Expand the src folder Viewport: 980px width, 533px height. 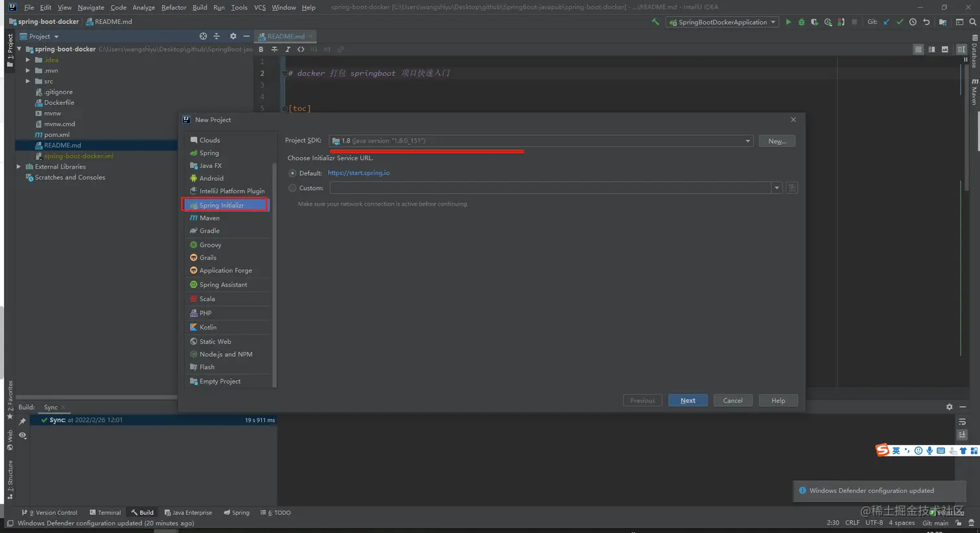pos(28,81)
